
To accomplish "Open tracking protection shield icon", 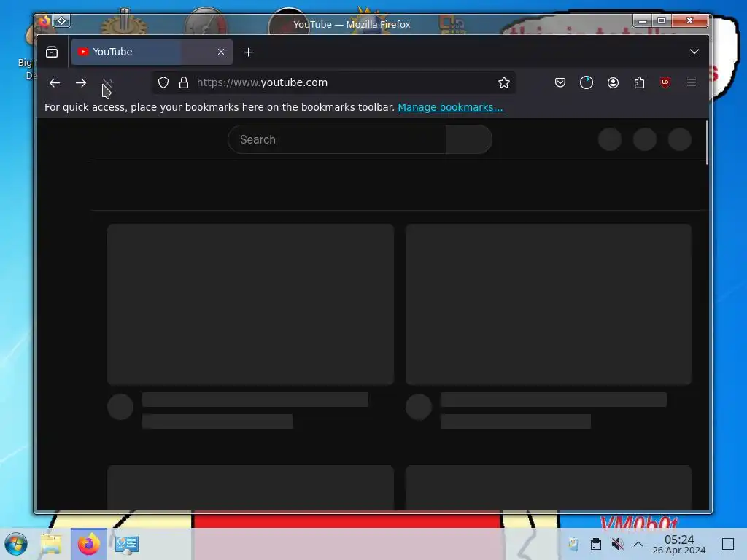I will coord(163,83).
